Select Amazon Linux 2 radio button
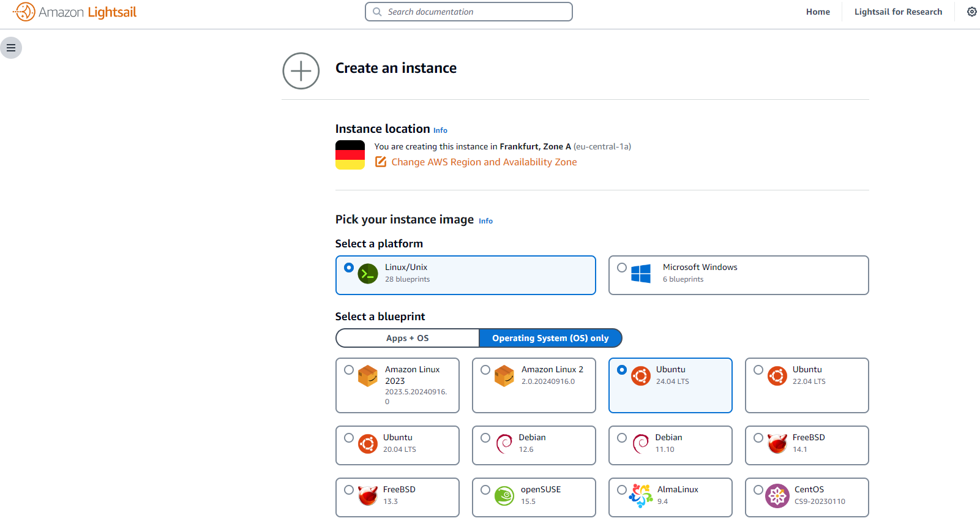This screenshot has width=980, height=529. click(x=485, y=370)
